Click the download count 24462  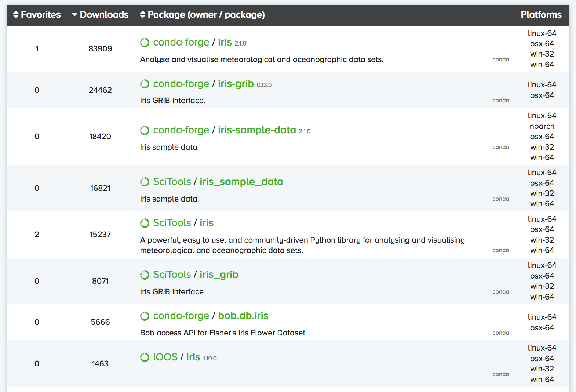[x=100, y=90]
